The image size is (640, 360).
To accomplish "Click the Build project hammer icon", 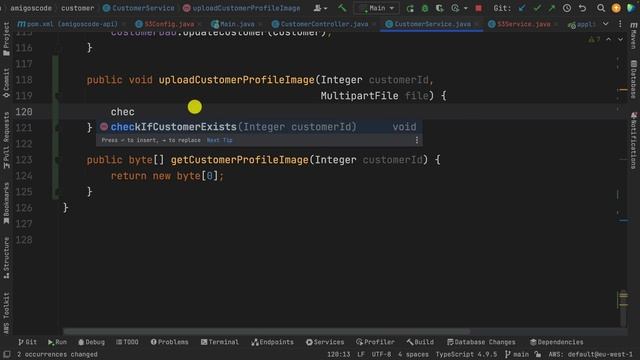I will (x=342, y=8).
